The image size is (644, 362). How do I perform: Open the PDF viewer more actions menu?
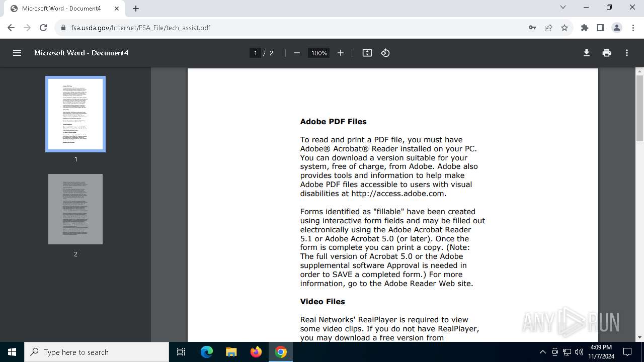point(627,53)
